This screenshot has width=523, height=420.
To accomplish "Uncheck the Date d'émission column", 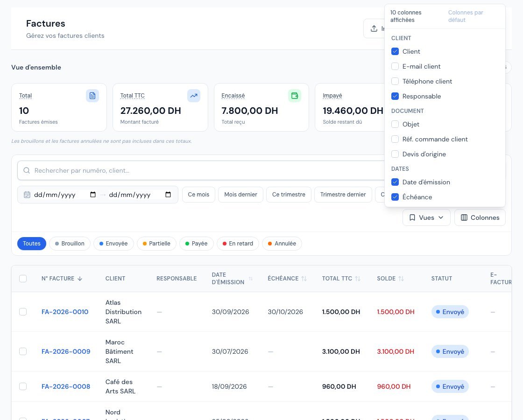I will [395, 182].
